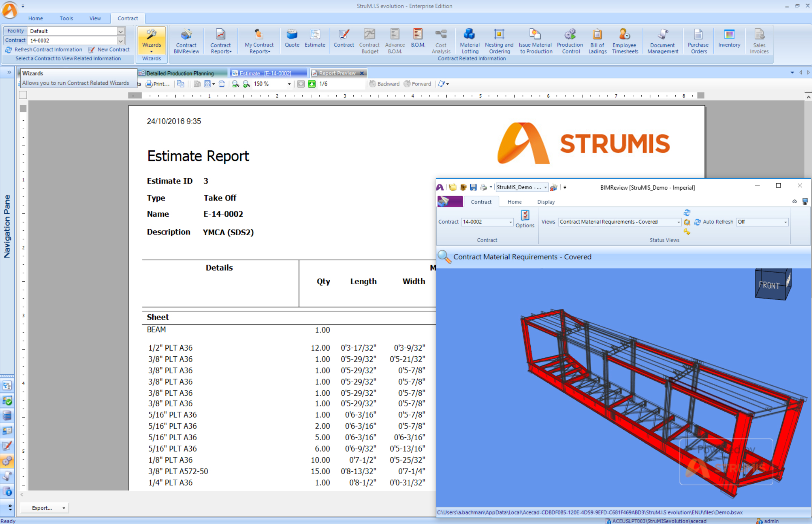Viewport: 812px width, 524px height.
Task: Click the FRONT view cube
Action: 772,285
